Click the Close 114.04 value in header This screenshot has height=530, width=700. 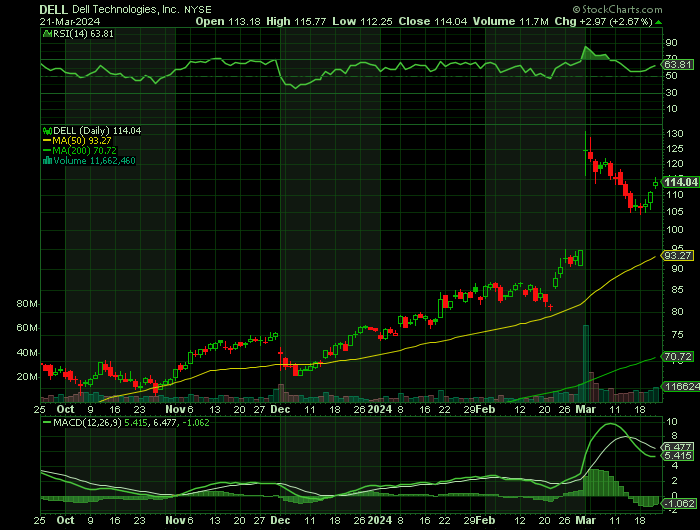click(x=433, y=21)
